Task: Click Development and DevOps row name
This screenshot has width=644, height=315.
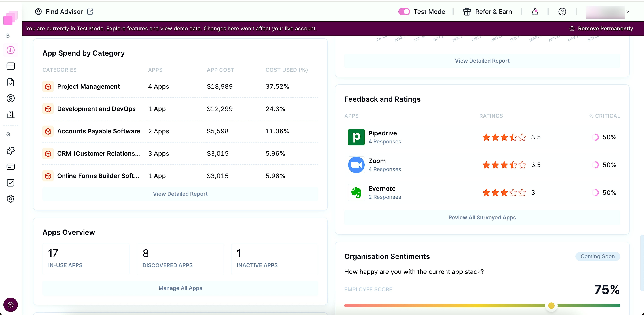Action: coord(96,109)
